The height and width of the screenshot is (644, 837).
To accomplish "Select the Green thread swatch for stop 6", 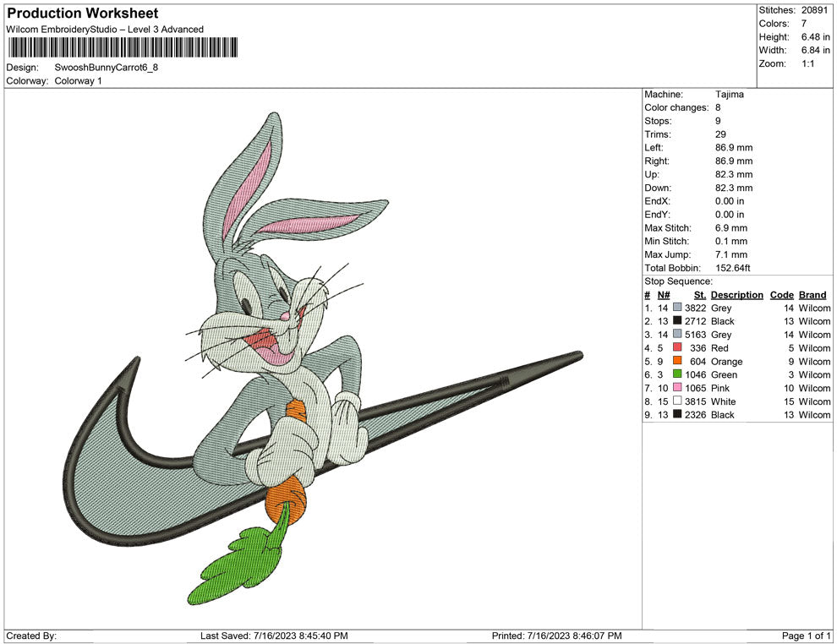I will (676, 374).
